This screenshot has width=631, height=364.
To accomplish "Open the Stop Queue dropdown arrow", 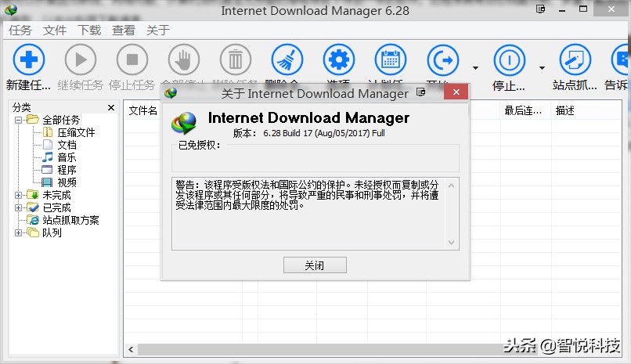I will [x=542, y=67].
